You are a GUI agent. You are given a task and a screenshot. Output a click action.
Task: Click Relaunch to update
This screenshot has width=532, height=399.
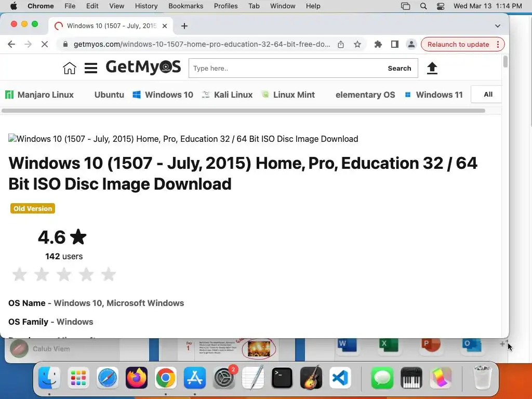point(458,45)
